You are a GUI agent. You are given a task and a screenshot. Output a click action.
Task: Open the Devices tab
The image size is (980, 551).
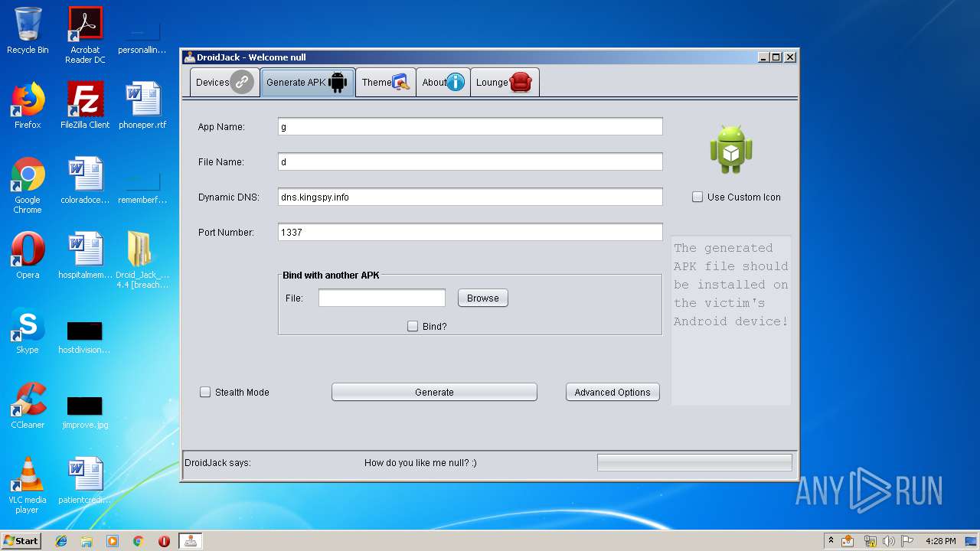(224, 83)
